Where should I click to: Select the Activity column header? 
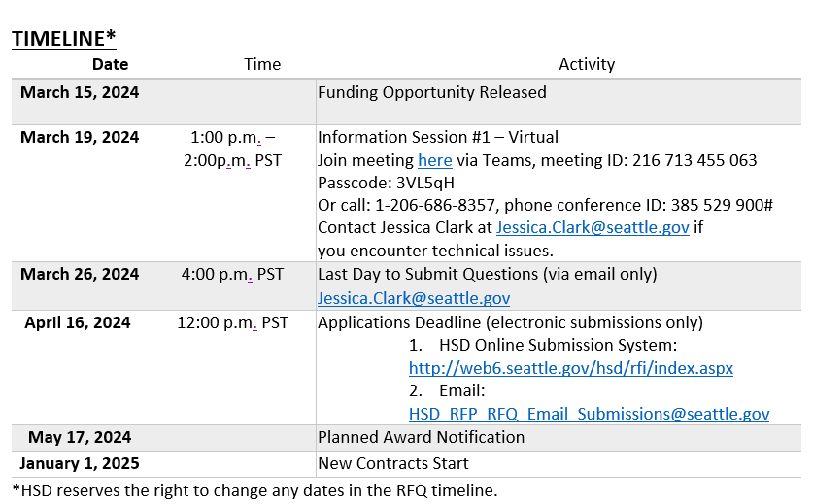click(587, 64)
